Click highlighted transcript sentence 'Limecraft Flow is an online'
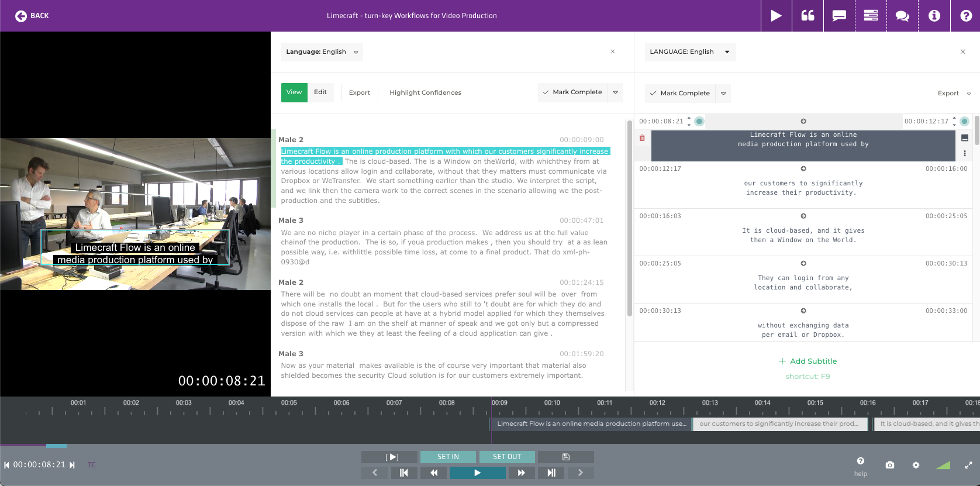This screenshot has width=980, height=486. [x=444, y=156]
